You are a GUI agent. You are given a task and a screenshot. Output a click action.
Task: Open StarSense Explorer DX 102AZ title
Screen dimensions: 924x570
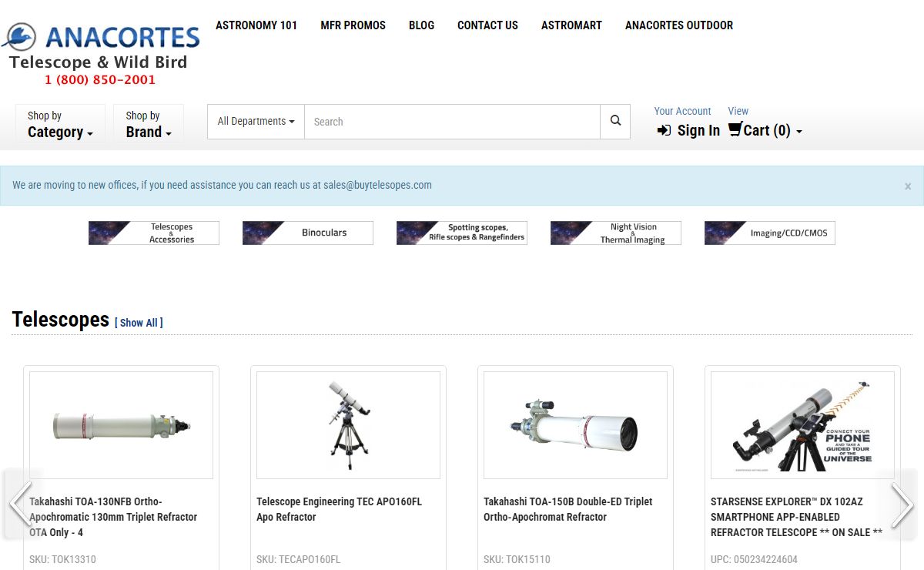(x=796, y=517)
